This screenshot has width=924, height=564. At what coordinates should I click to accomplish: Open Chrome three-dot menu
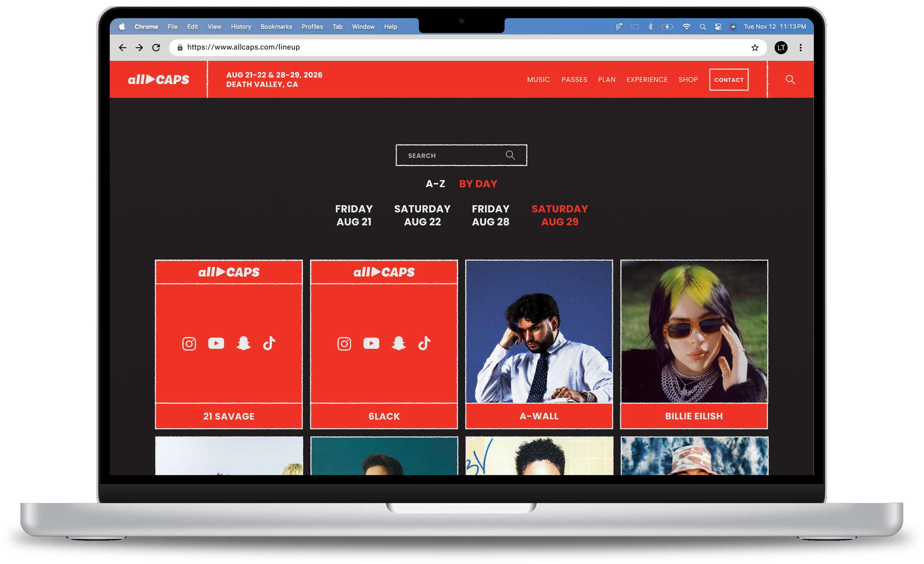800,48
